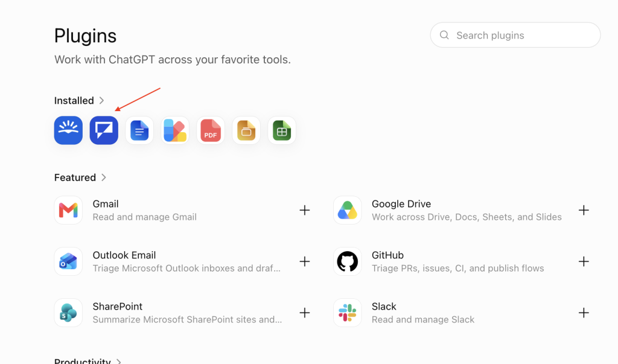Open the blue document plugin icon

[x=139, y=130]
